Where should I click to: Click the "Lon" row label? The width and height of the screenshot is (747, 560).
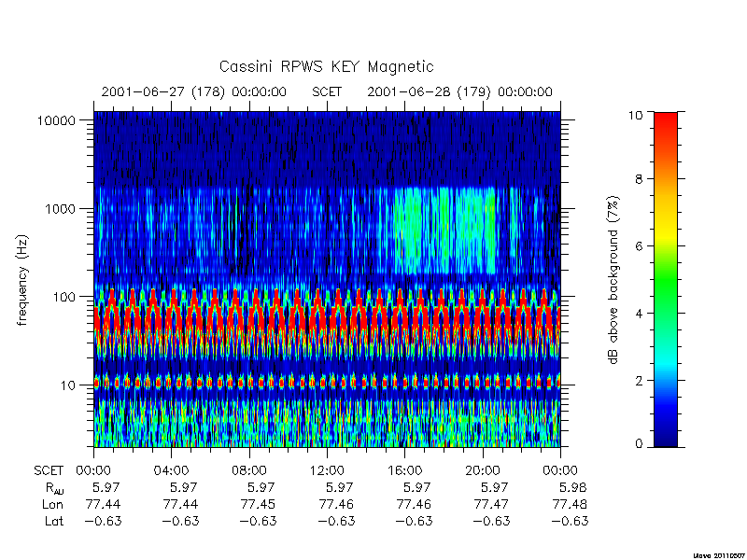click(52, 504)
